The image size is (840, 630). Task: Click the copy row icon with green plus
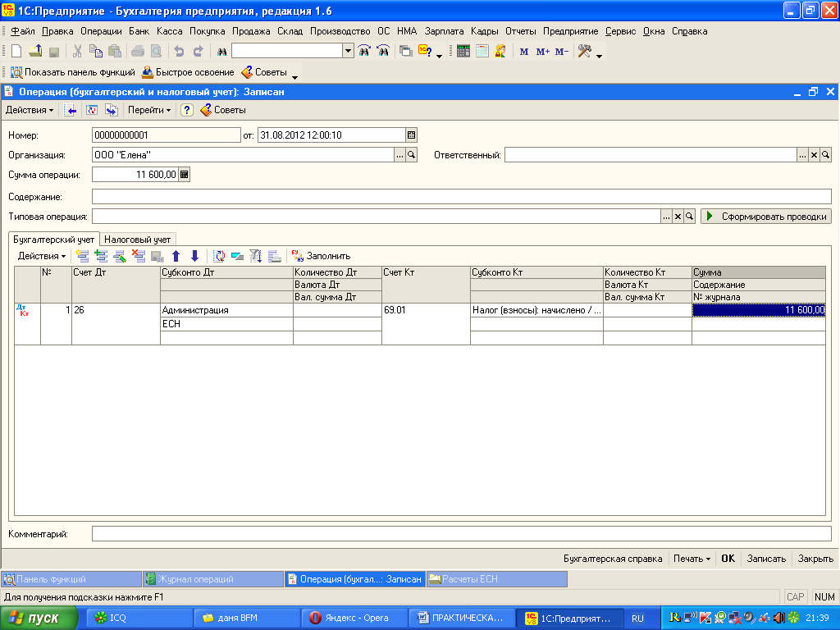pyautogui.click(x=101, y=256)
